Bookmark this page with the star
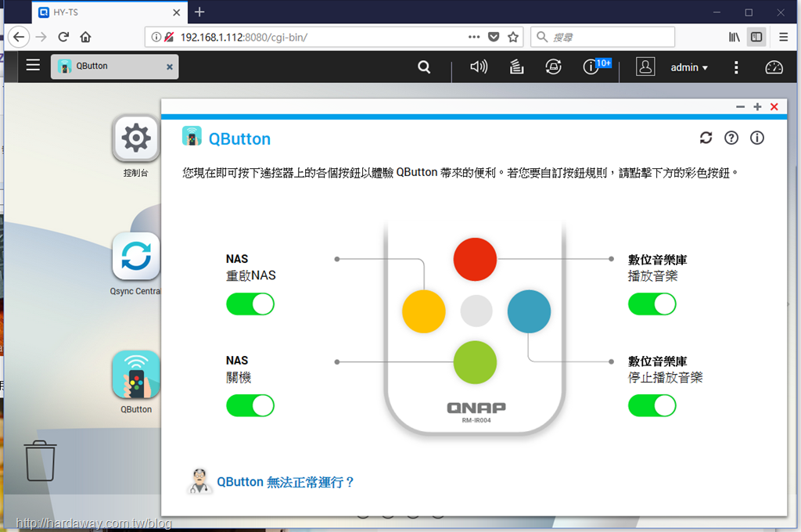 tap(513, 37)
